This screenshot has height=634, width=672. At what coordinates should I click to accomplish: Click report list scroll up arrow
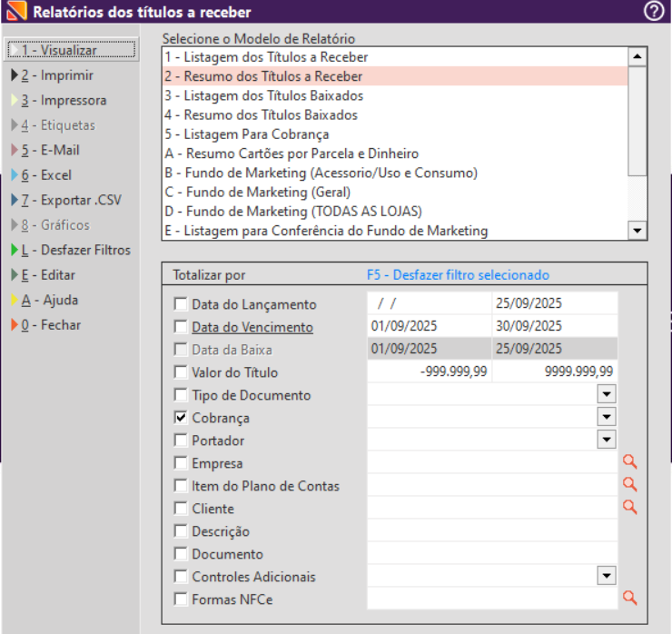coord(637,56)
